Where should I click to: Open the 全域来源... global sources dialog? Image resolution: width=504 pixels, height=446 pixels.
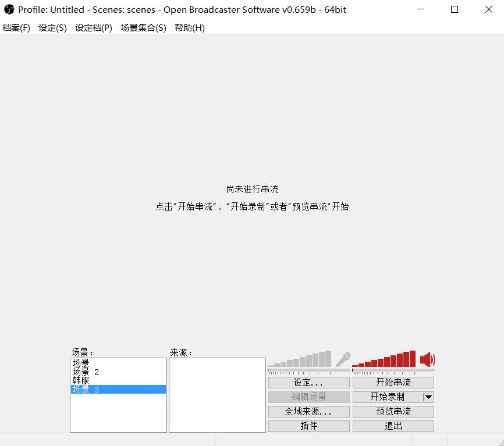(x=308, y=411)
